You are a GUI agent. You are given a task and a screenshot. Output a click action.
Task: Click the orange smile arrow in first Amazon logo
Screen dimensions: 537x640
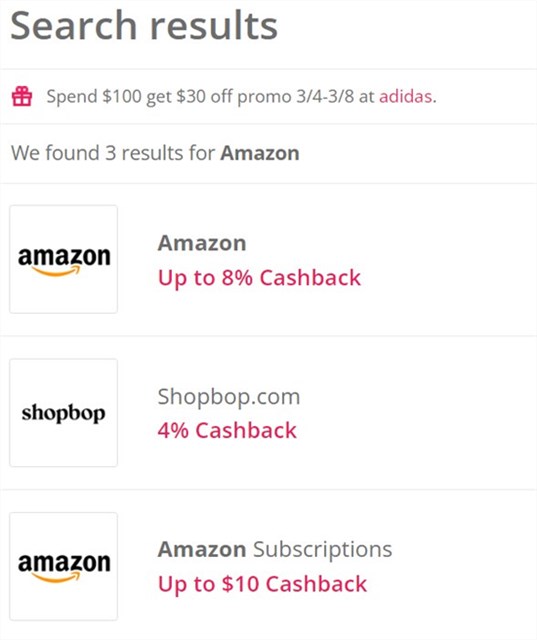55,271
